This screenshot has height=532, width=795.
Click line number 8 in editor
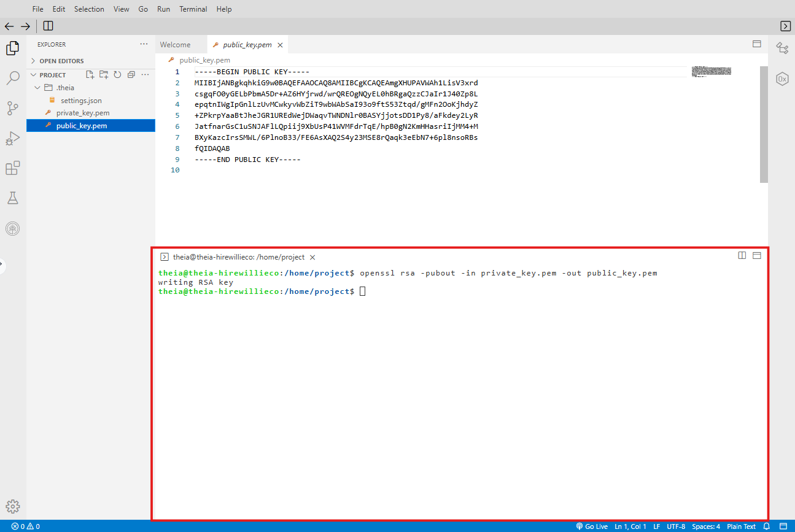click(177, 148)
